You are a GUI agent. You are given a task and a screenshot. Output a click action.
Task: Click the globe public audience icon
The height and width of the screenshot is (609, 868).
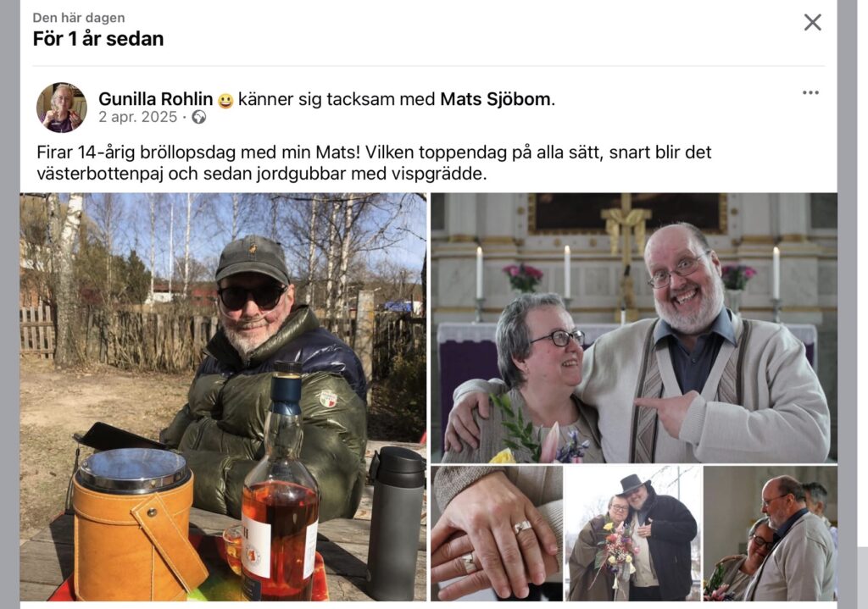(x=198, y=117)
